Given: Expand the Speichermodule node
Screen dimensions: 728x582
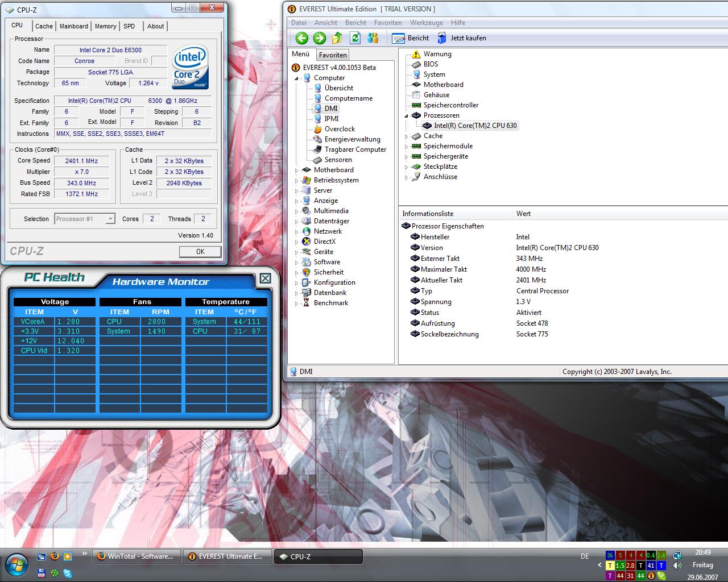Looking at the screenshot, I should [x=406, y=147].
